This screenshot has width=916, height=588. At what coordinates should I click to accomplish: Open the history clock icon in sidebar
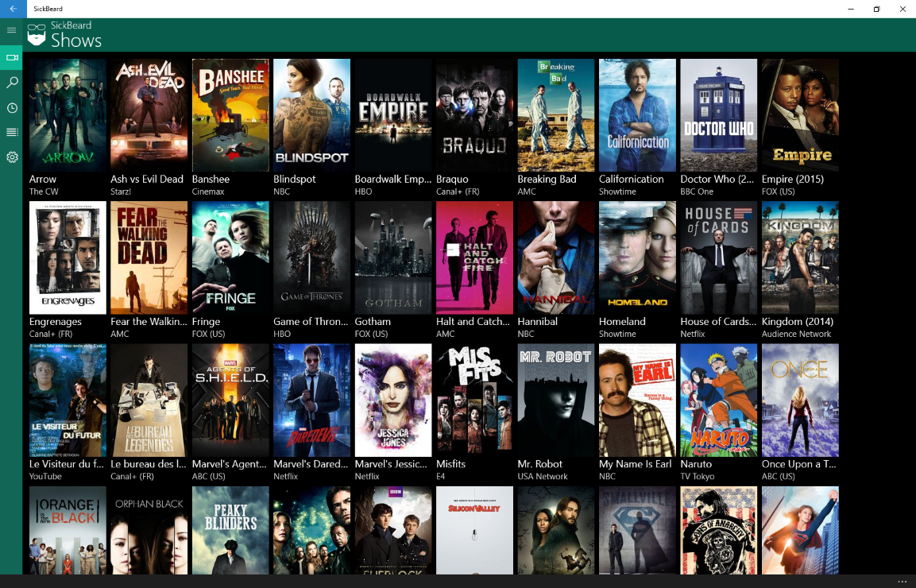tap(12, 108)
